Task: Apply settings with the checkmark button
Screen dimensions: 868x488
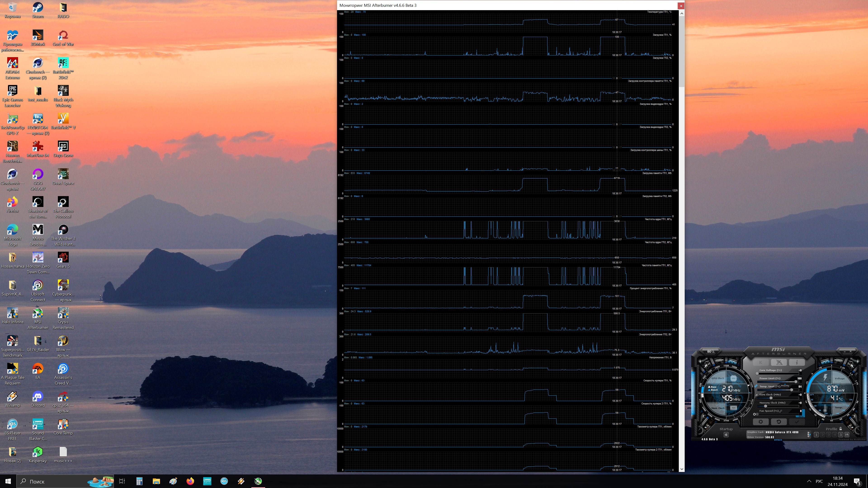Action: [x=797, y=422]
